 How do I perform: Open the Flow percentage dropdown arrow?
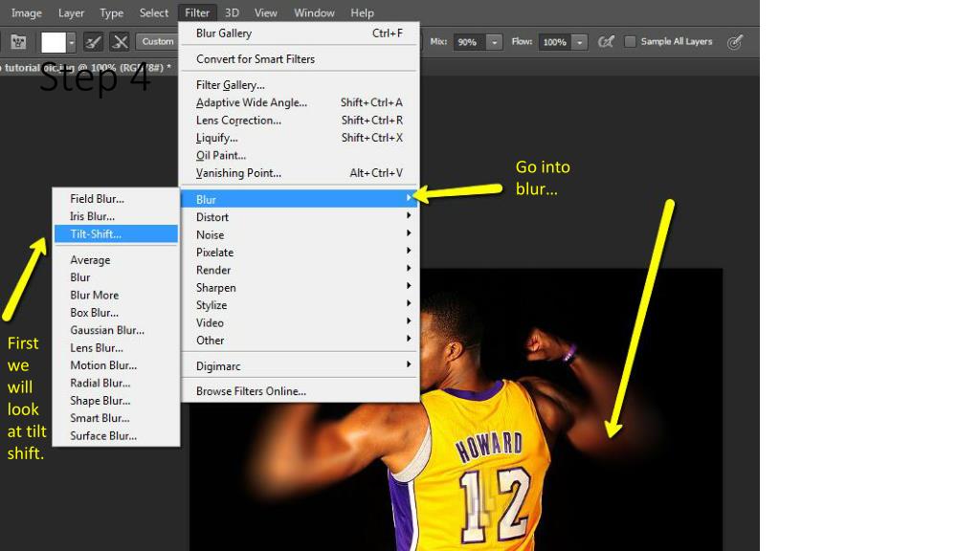580,42
